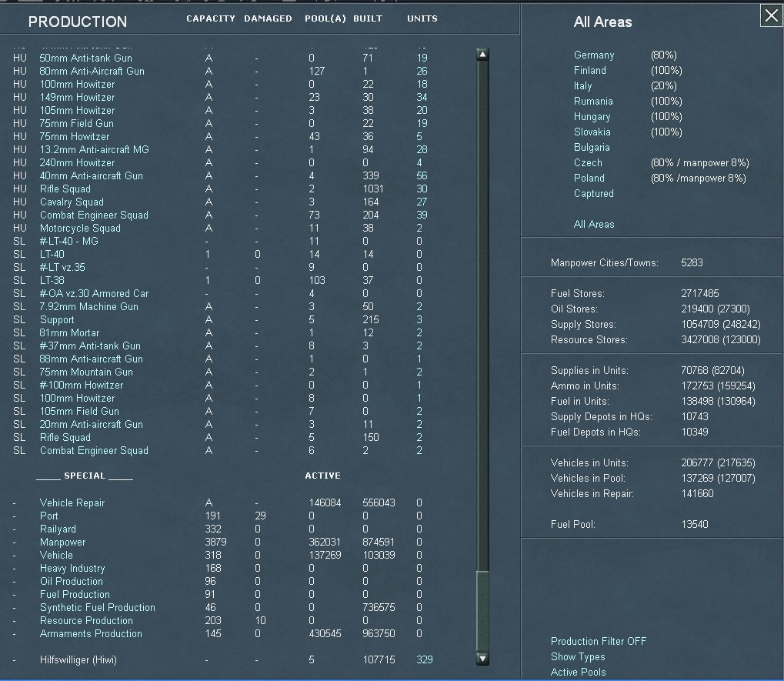Toggle Active Pools option
Screen dimensions: 784x681
coord(578,672)
